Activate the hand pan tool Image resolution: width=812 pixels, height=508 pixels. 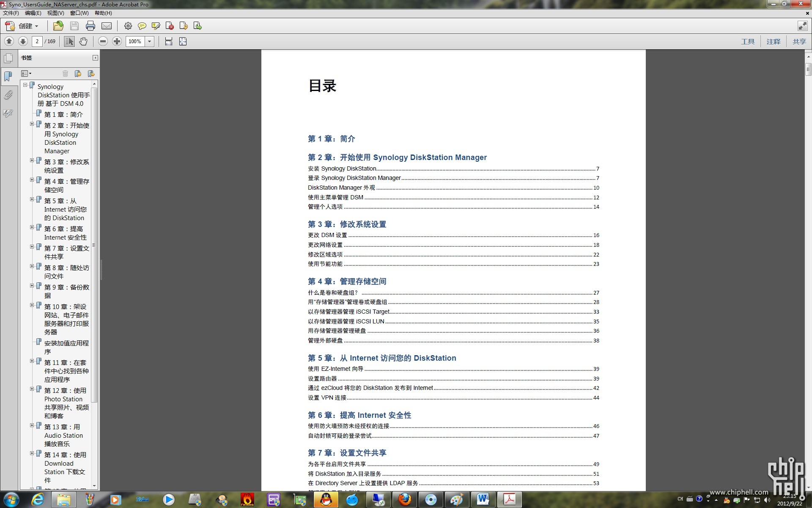tap(83, 41)
